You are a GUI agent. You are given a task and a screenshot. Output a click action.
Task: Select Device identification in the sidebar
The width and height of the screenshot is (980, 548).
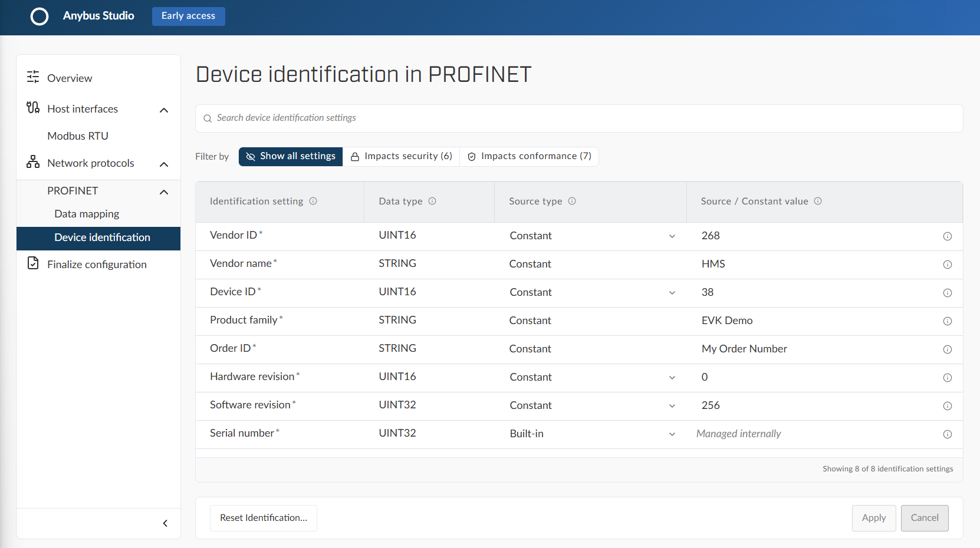click(x=98, y=238)
